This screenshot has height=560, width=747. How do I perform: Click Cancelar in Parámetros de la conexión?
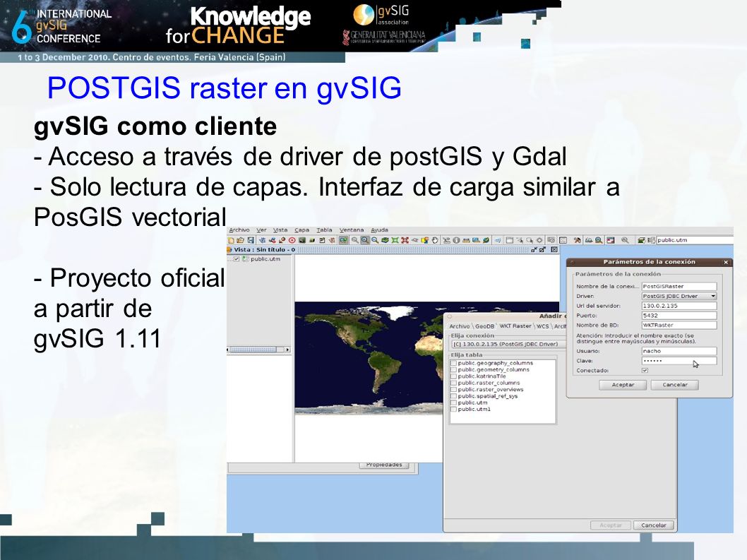pos(674,385)
